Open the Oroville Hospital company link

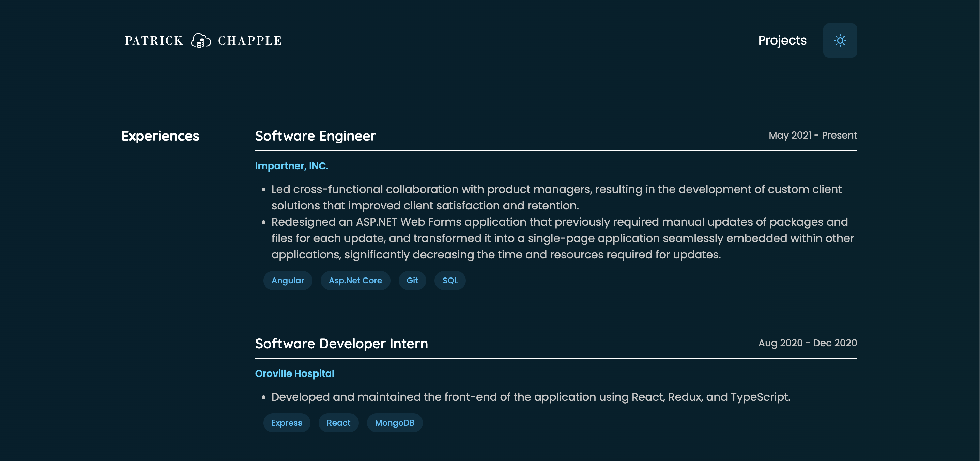click(x=294, y=373)
